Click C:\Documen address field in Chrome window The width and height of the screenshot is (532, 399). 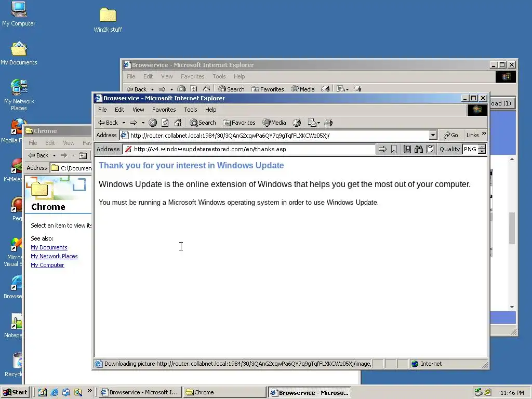point(71,168)
